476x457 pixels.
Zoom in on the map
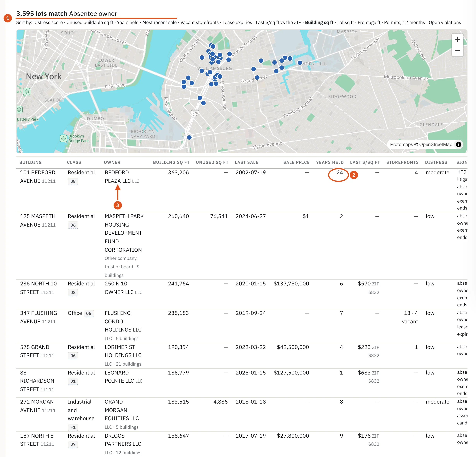(457, 39)
